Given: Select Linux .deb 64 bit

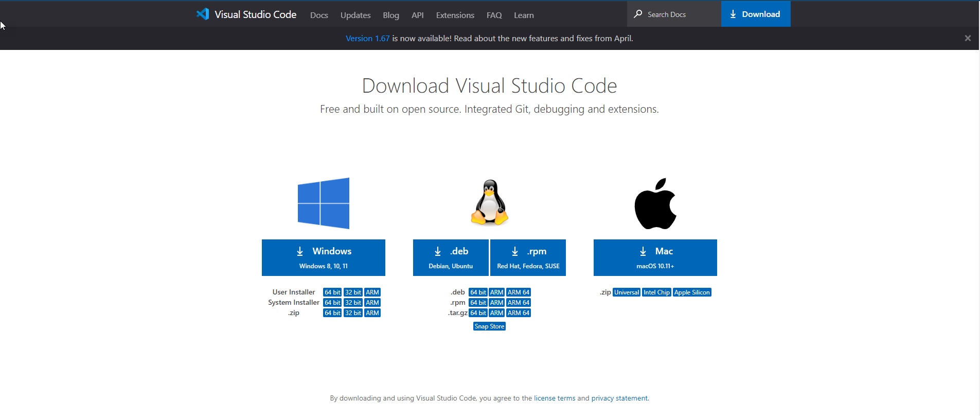Looking at the screenshot, I should coord(478,292).
